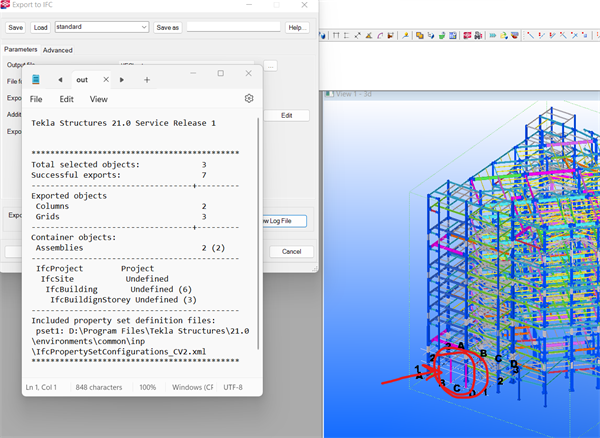Open Notepad settings gear icon
Image resolution: width=600 pixels, height=438 pixels.
click(249, 99)
